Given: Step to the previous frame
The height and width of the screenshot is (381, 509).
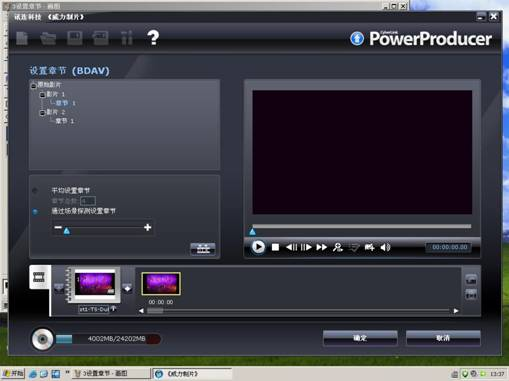Looking at the screenshot, I should [291, 247].
